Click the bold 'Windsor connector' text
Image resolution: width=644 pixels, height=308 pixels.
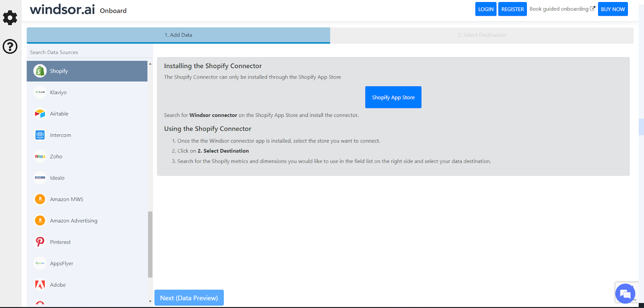[213, 115]
